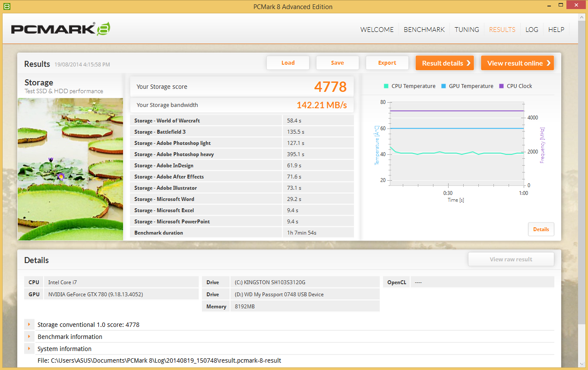Click the 395.1 s result value
The image size is (588, 370).
click(x=296, y=154)
